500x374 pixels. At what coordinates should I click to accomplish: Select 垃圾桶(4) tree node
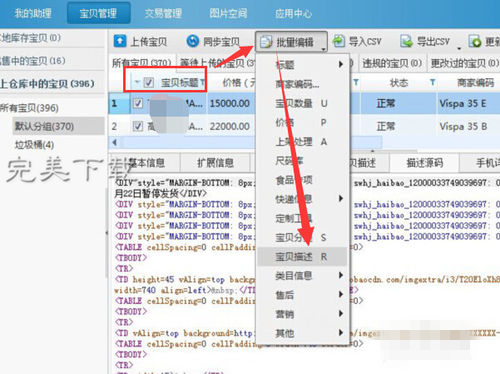click(x=34, y=145)
